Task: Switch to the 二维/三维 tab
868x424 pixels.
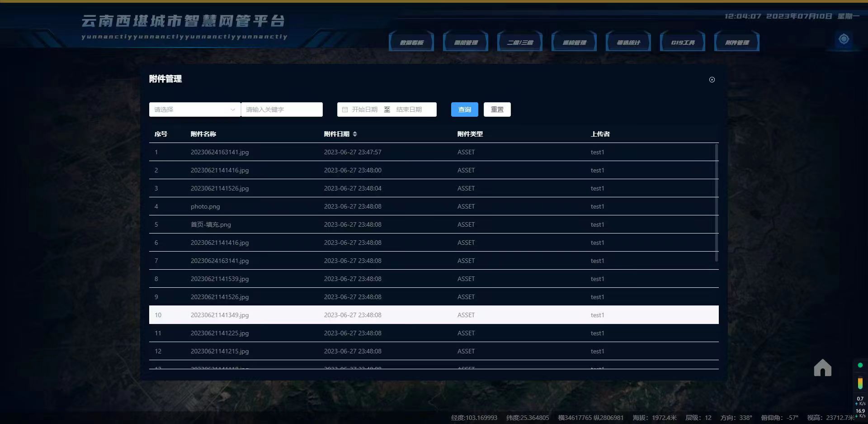Action: click(520, 42)
